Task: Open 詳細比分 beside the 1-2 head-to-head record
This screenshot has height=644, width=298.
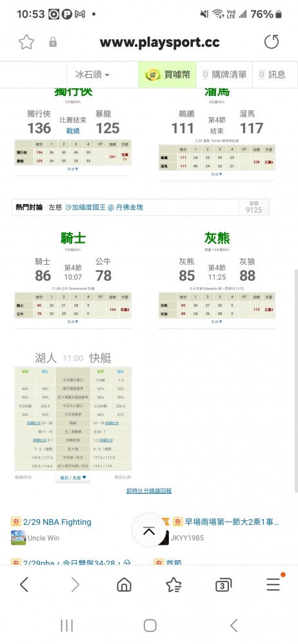Action: pyautogui.click(x=106, y=440)
